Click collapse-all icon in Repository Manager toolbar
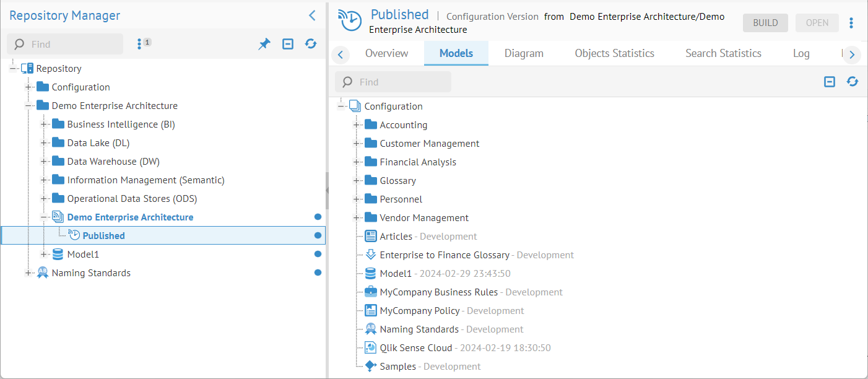Viewport: 868px width, 379px height. point(288,44)
